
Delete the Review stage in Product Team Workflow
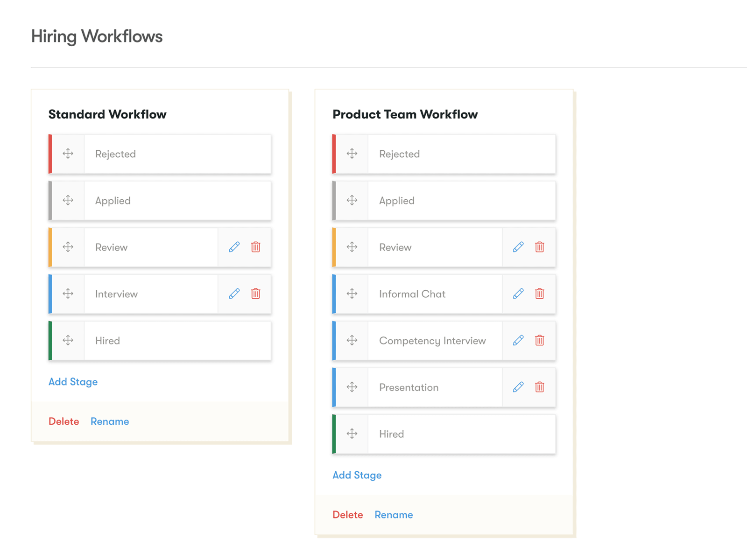point(540,247)
